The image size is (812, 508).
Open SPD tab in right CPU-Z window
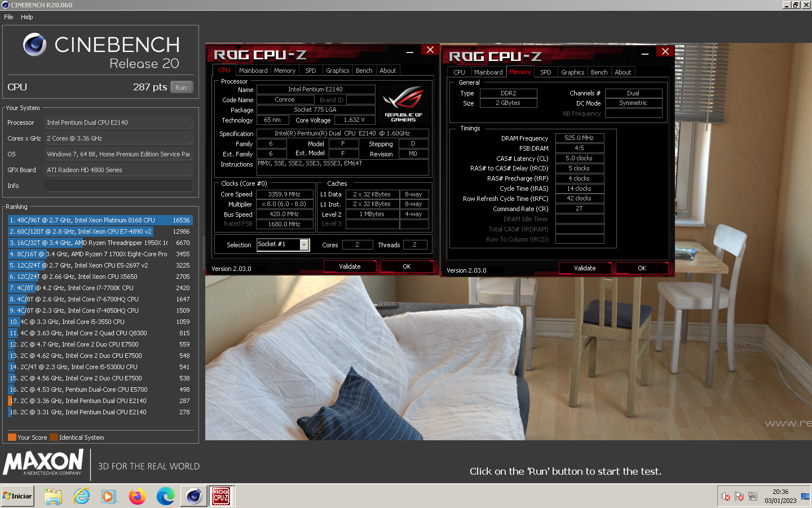coord(546,72)
